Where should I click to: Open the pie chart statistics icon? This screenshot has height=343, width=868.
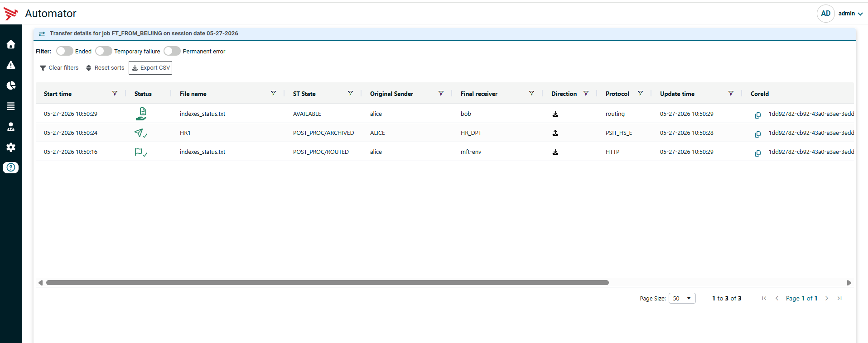point(11,86)
